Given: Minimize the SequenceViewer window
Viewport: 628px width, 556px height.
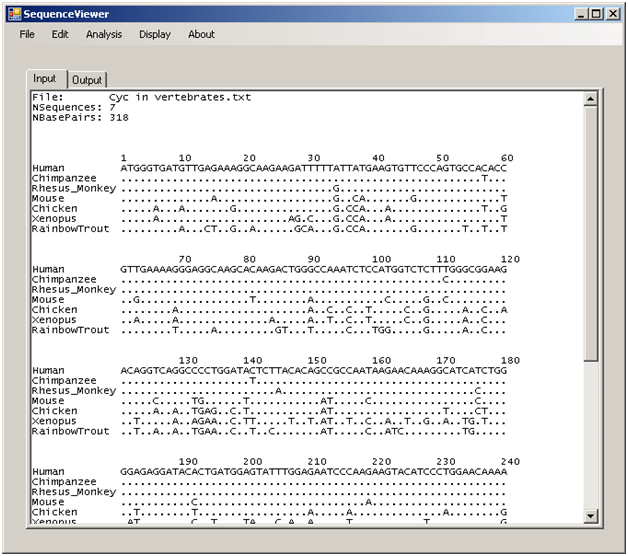Looking at the screenshot, I should click(583, 14).
